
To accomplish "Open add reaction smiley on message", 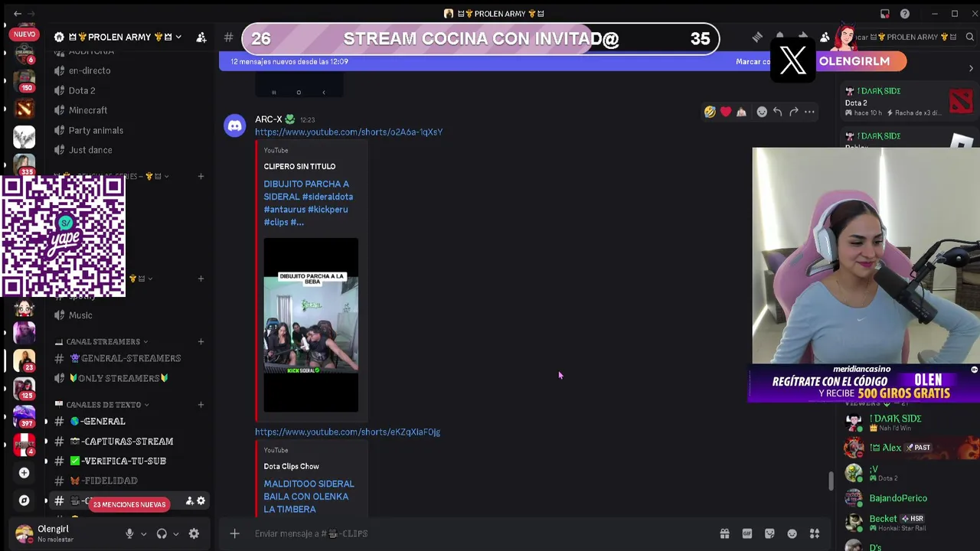I will [x=762, y=112].
